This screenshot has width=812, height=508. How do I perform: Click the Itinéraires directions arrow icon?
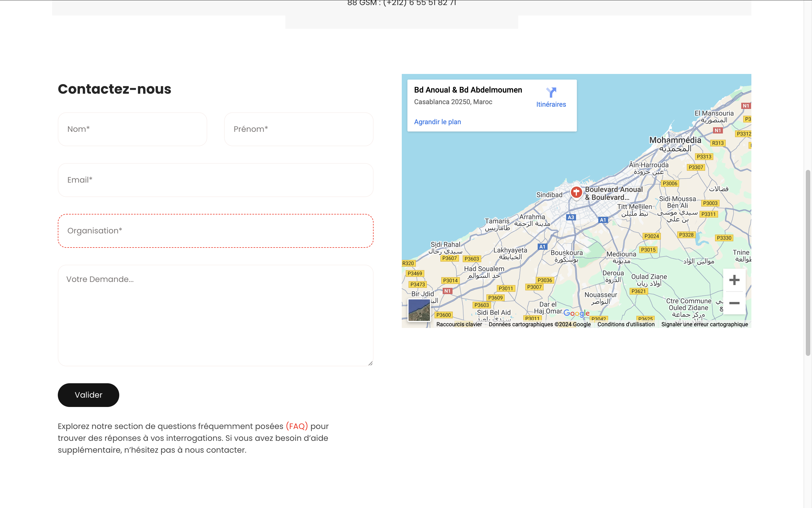tap(551, 92)
